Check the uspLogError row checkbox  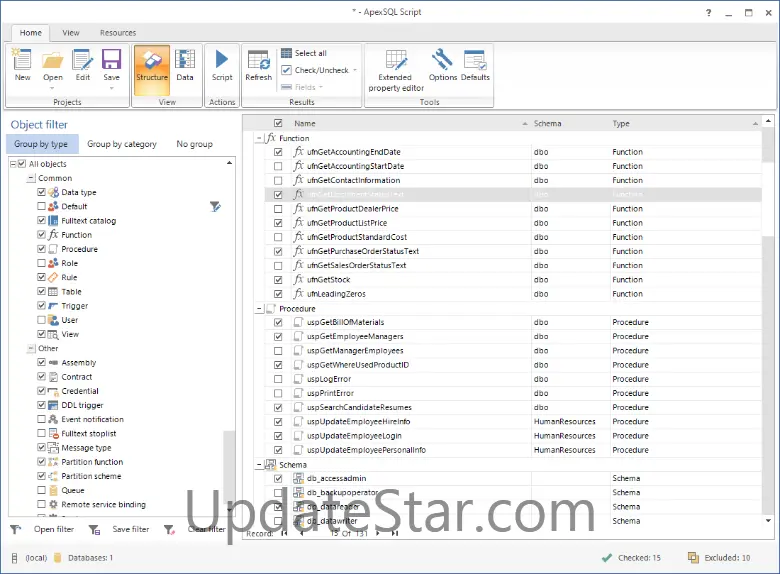pos(278,379)
